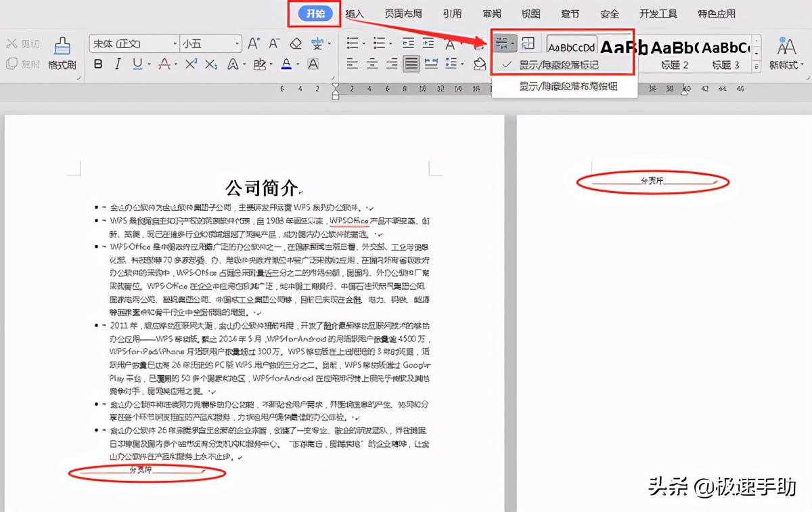Select the clear formatting eraser icon
The height and width of the screenshot is (512, 812).
[295, 45]
